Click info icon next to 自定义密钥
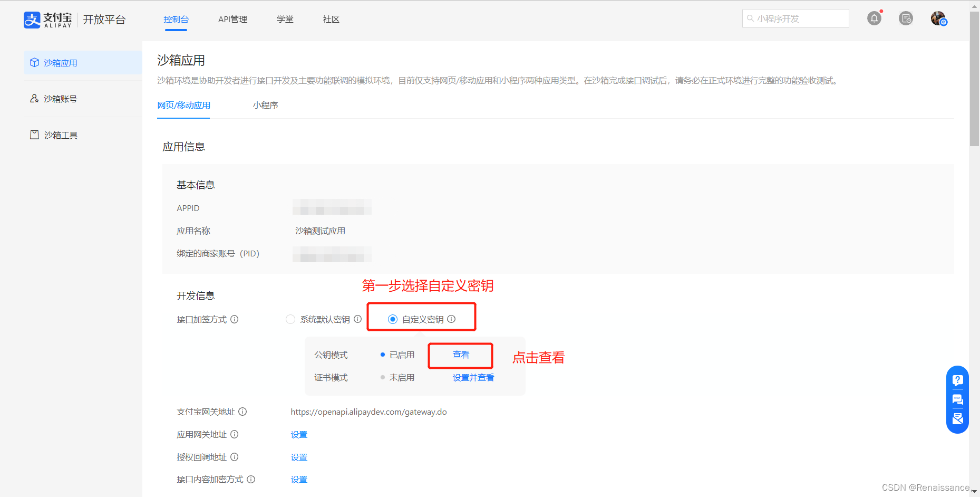 (451, 319)
